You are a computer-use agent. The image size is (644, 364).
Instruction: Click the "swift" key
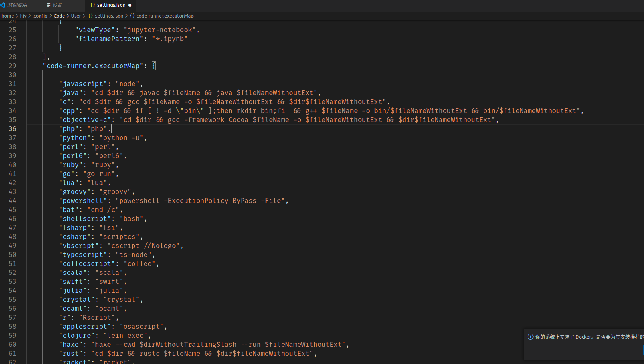point(73,282)
